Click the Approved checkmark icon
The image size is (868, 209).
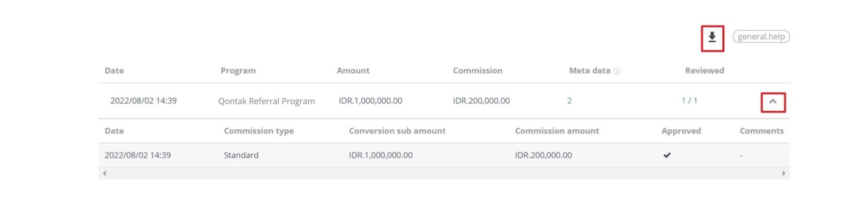click(667, 155)
